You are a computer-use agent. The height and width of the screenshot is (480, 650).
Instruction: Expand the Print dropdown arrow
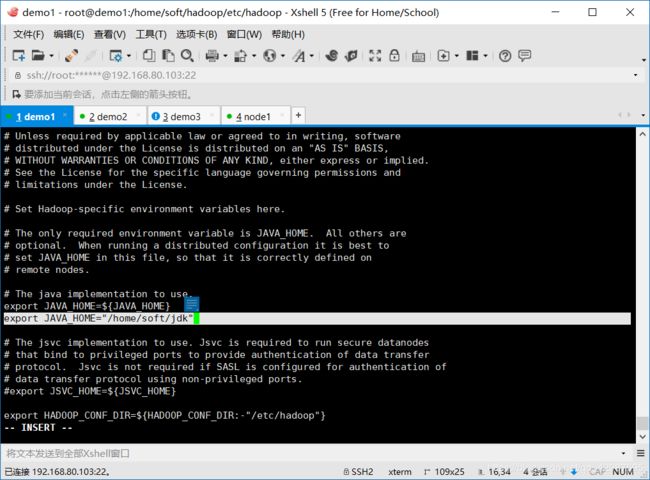226,56
